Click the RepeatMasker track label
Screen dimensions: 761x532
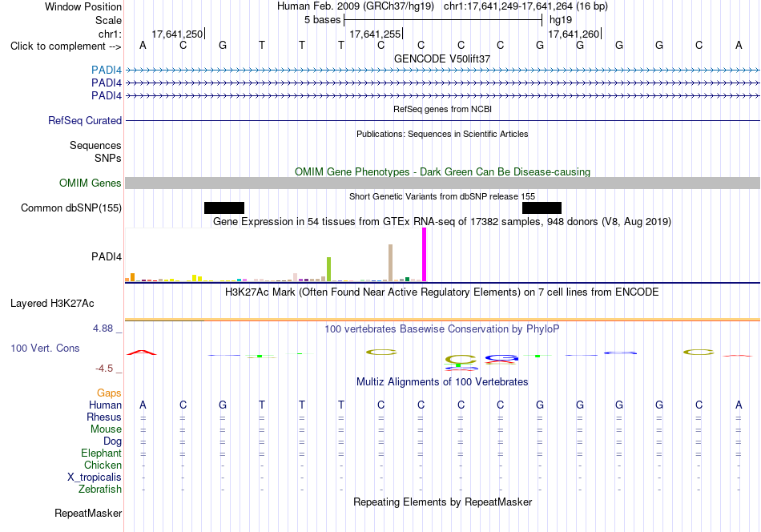click(x=88, y=514)
